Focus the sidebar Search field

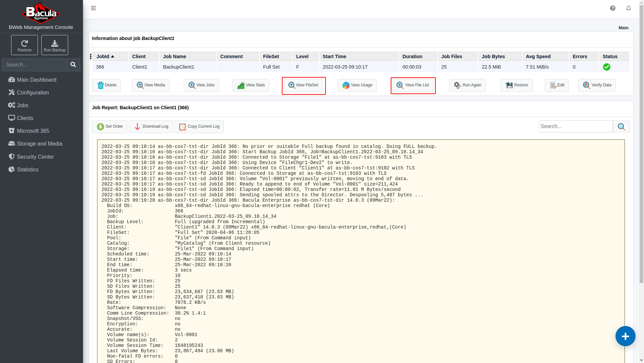coord(34,65)
